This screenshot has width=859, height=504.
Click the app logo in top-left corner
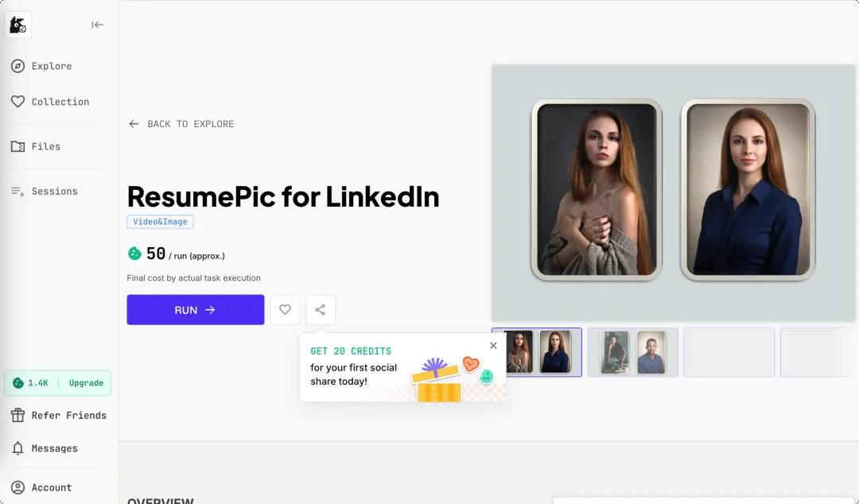tap(17, 25)
